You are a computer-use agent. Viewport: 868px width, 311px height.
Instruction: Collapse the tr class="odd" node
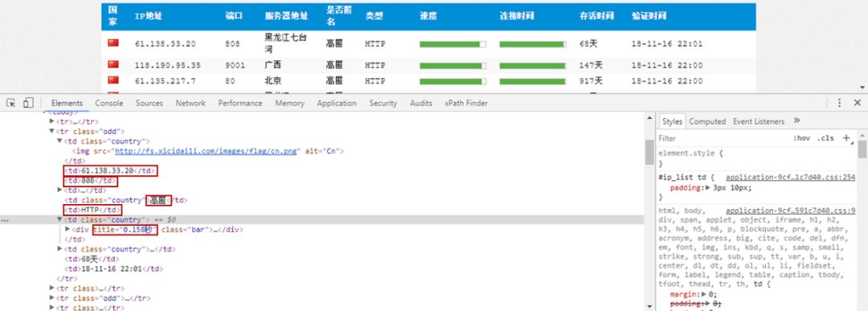pyautogui.click(x=52, y=131)
